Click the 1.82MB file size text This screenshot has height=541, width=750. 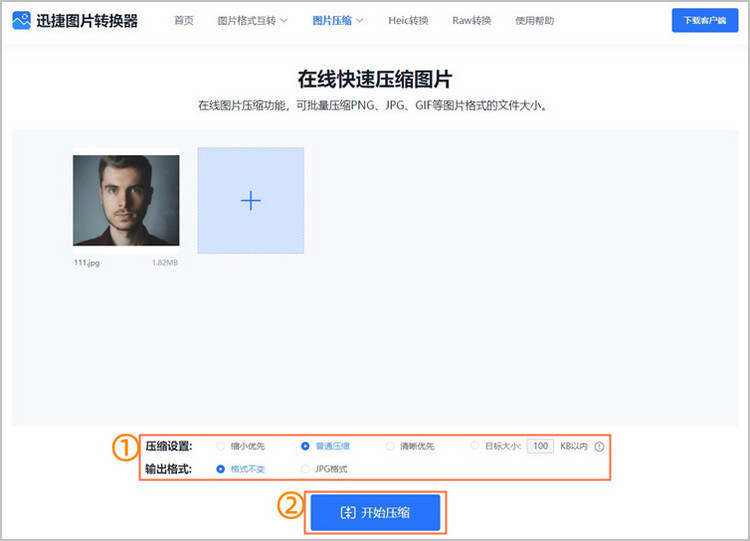[x=165, y=263]
